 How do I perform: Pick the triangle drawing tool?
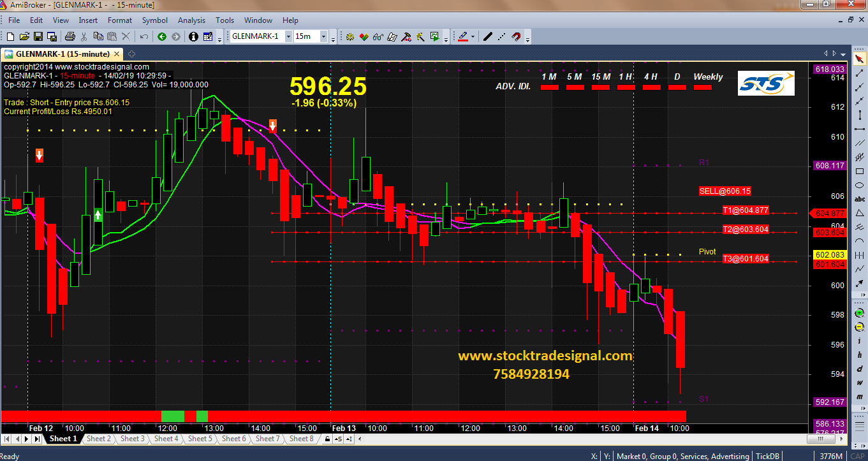(x=860, y=212)
